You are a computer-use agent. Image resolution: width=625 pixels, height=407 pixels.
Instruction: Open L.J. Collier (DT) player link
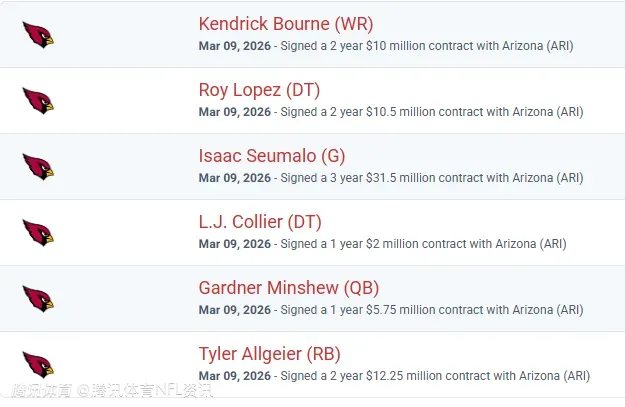tap(260, 222)
